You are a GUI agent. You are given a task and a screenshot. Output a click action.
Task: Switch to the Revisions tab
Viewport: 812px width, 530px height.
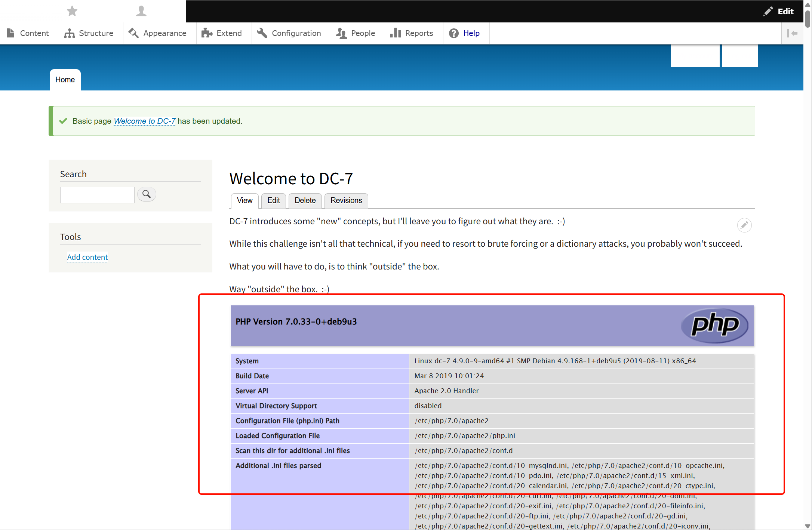point(346,200)
